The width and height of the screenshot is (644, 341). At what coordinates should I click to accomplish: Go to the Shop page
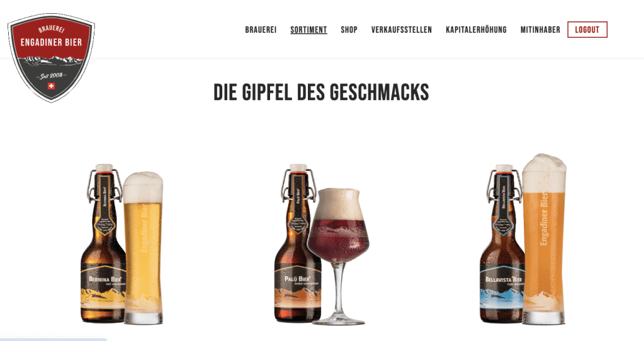click(349, 30)
